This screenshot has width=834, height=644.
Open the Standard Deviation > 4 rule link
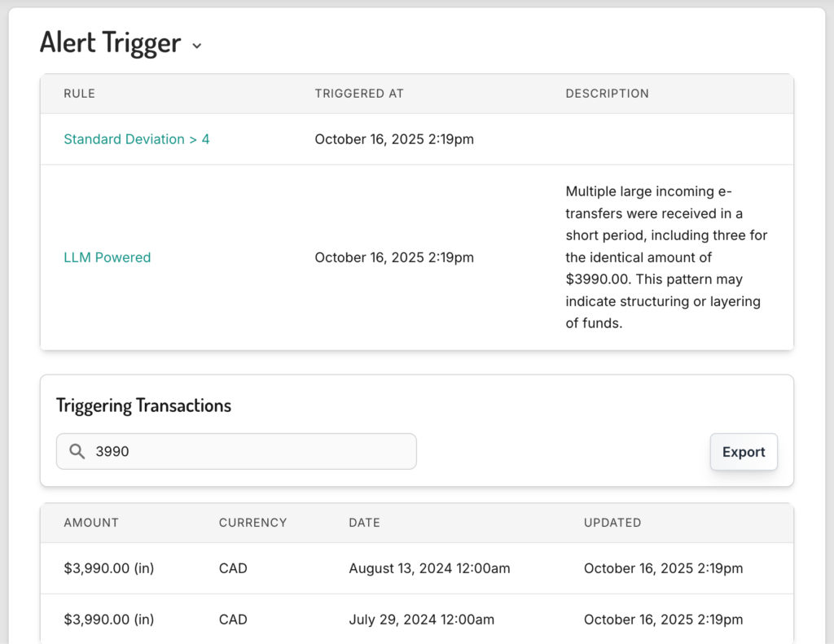click(136, 139)
